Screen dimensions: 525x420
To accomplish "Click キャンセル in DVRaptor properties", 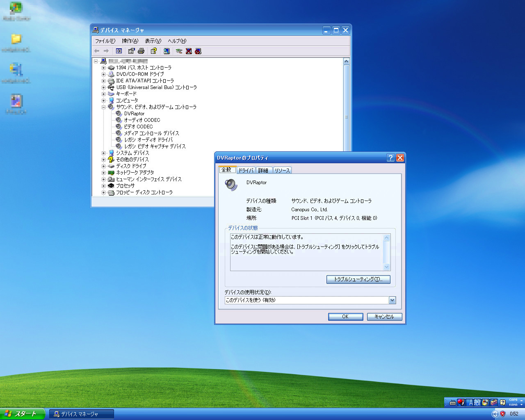I will (x=384, y=317).
